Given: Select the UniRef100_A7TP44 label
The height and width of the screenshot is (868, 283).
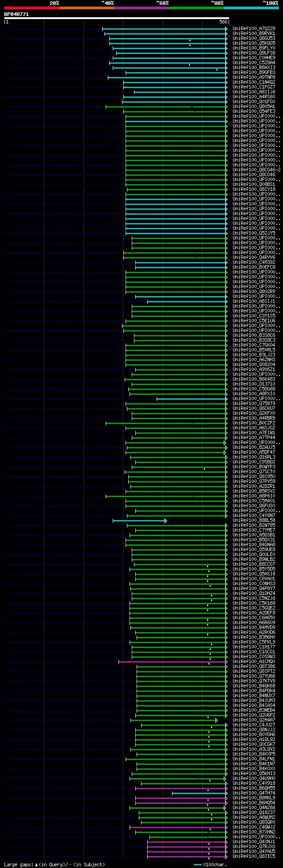Looking at the screenshot, I should (254, 437).
